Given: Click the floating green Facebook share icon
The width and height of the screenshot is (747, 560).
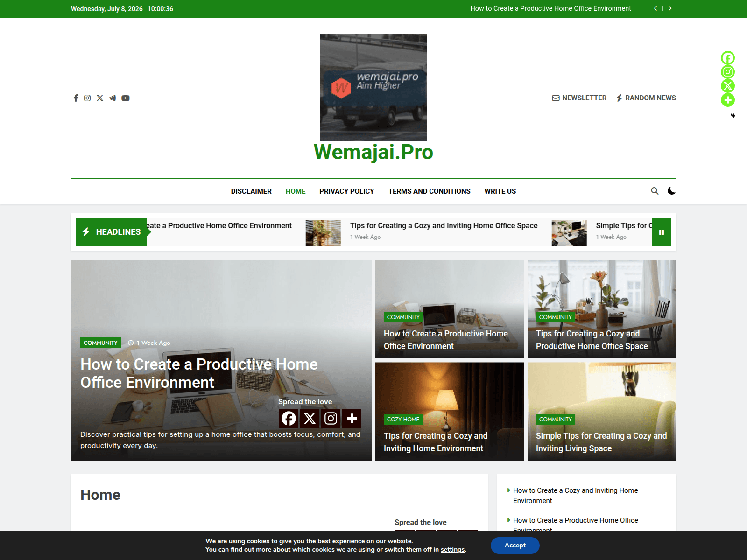Looking at the screenshot, I should click(x=728, y=58).
